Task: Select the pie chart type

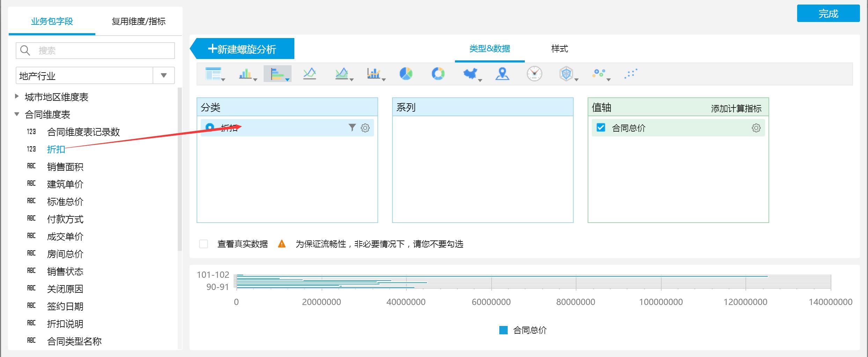Action: click(x=405, y=74)
